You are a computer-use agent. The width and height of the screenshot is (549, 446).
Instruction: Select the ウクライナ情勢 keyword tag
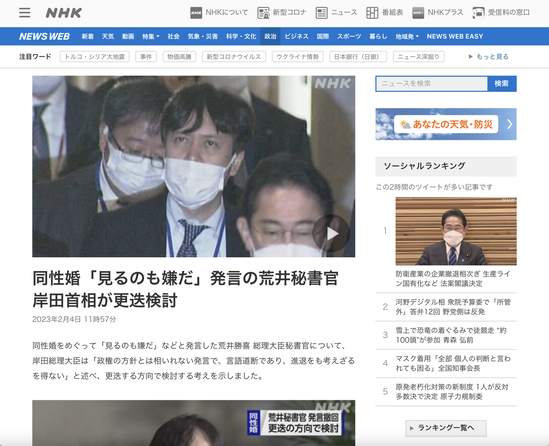point(298,57)
